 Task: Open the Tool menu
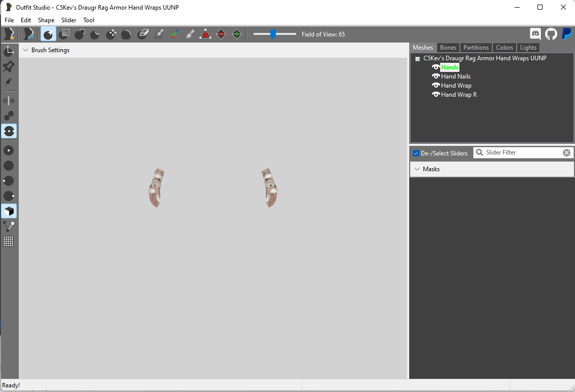(x=89, y=20)
